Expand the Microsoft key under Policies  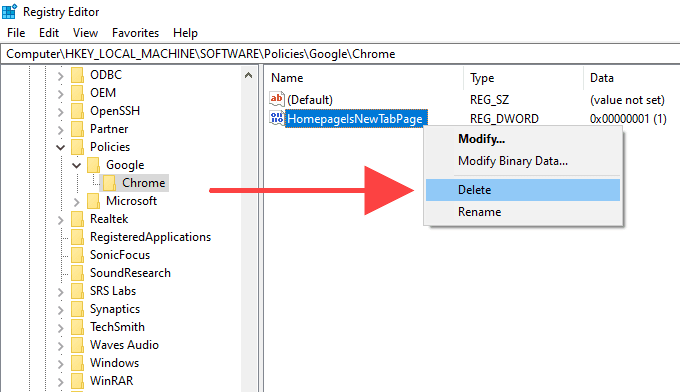[x=77, y=202]
